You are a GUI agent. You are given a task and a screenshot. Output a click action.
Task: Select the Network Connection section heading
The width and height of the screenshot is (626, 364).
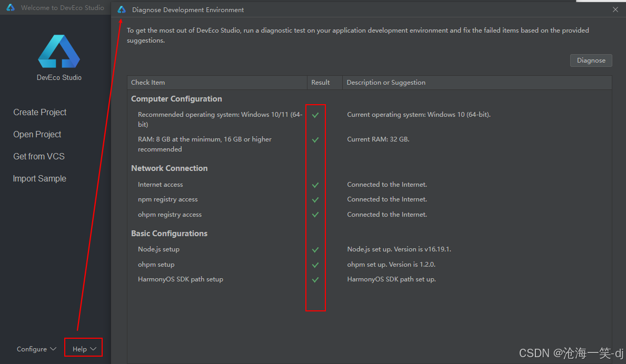tap(170, 168)
